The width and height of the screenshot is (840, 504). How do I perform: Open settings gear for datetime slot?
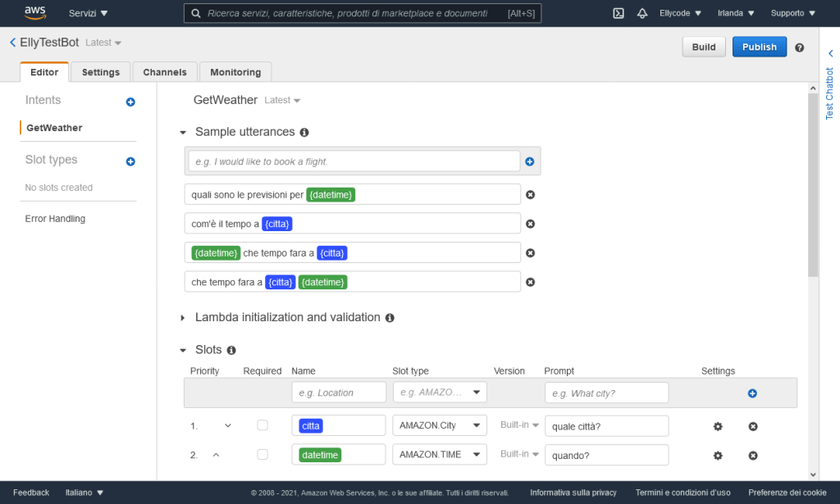point(718,456)
